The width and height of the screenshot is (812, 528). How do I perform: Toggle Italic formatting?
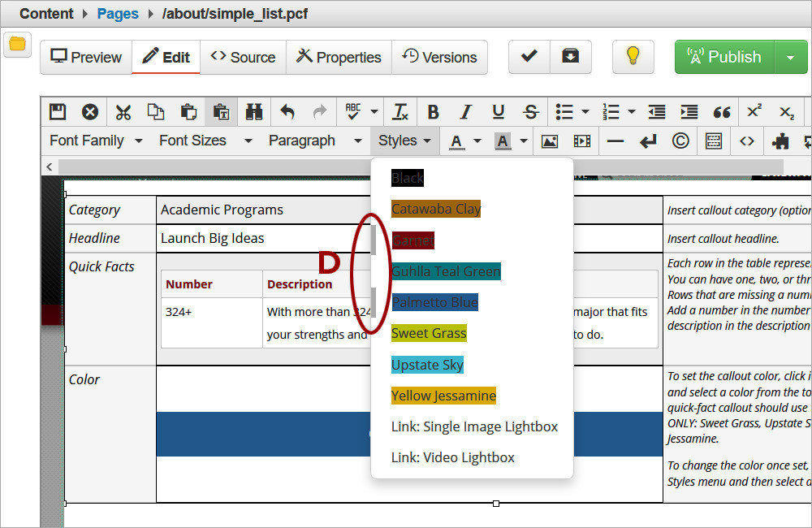coord(465,112)
